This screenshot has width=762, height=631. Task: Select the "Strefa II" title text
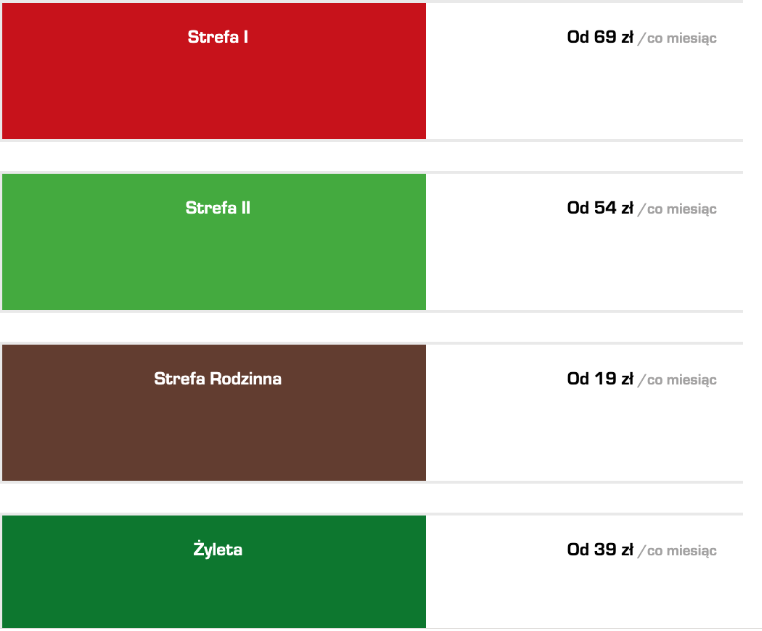click(218, 209)
